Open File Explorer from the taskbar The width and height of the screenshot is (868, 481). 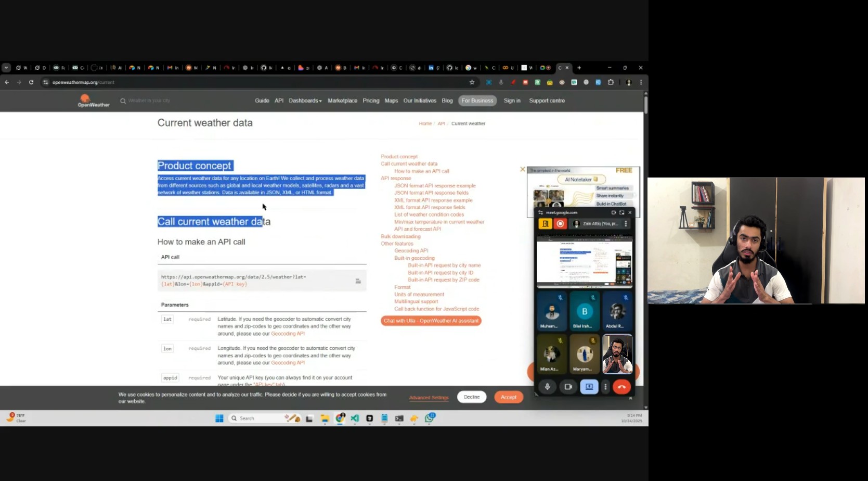click(325, 419)
